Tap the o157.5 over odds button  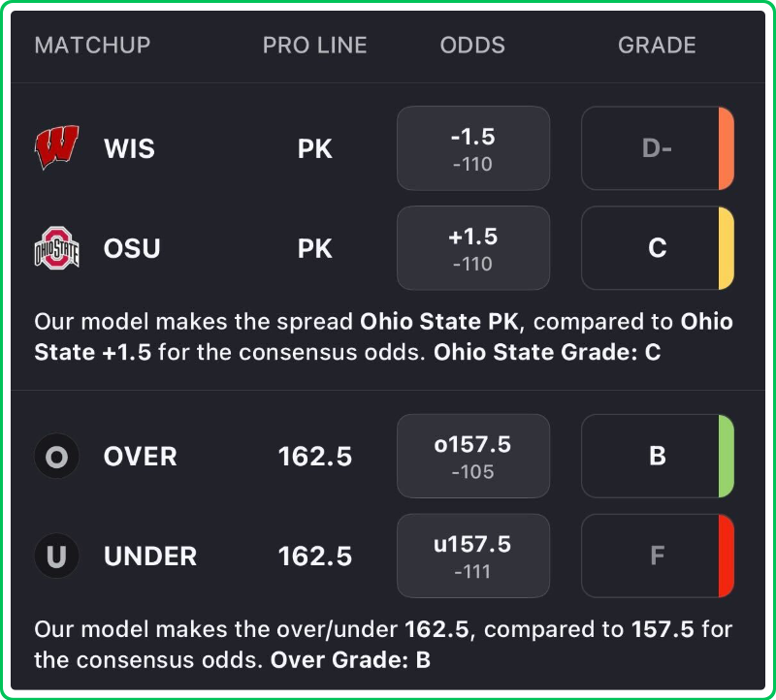[473, 456]
